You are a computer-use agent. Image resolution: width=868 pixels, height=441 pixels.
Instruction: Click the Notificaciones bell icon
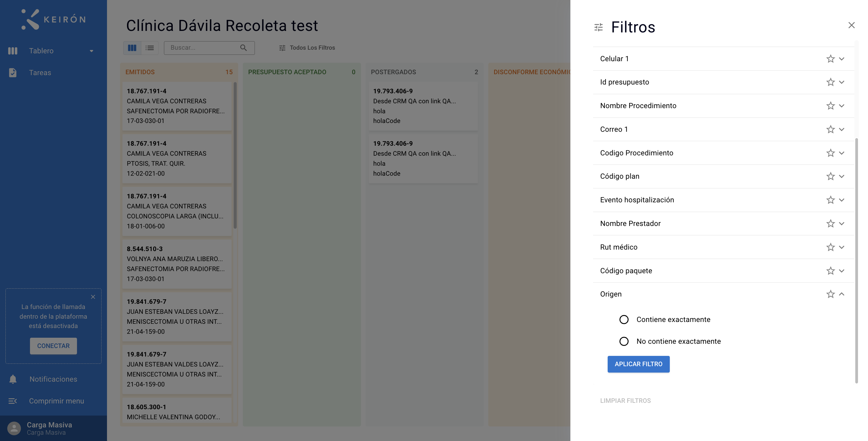pyautogui.click(x=13, y=380)
